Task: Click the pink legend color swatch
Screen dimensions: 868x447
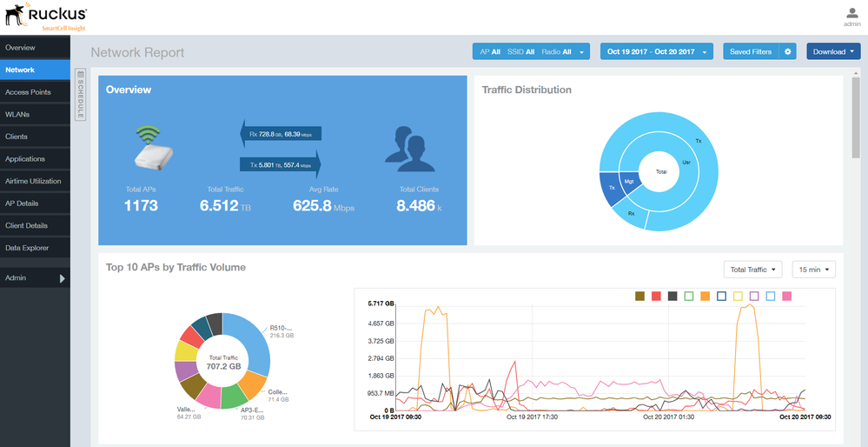Action: 785,297
